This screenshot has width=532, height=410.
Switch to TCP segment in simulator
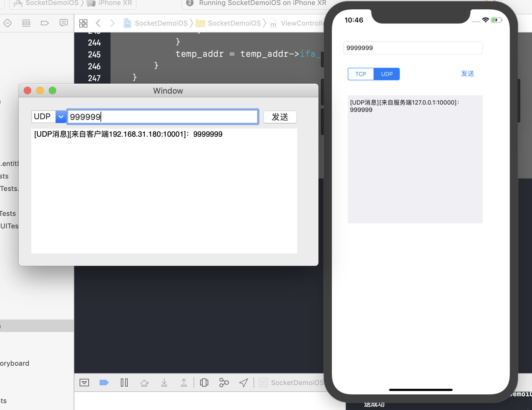pyautogui.click(x=361, y=74)
